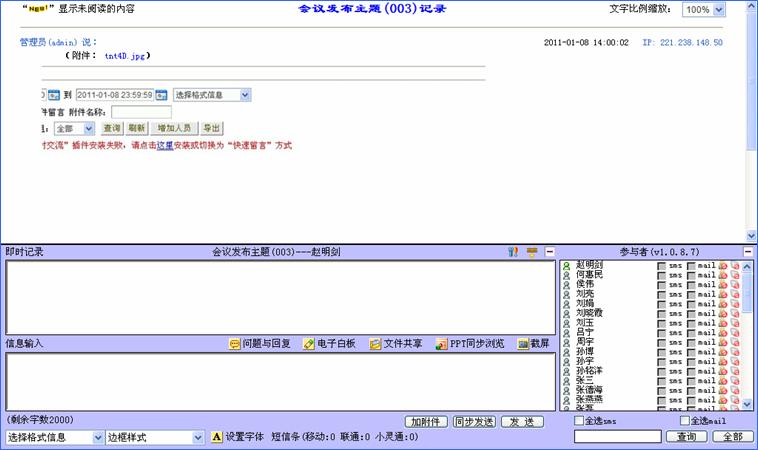Collapse the 即时记录 panel with minus button
The image size is (758, 450).
click(x=549, y=252)
